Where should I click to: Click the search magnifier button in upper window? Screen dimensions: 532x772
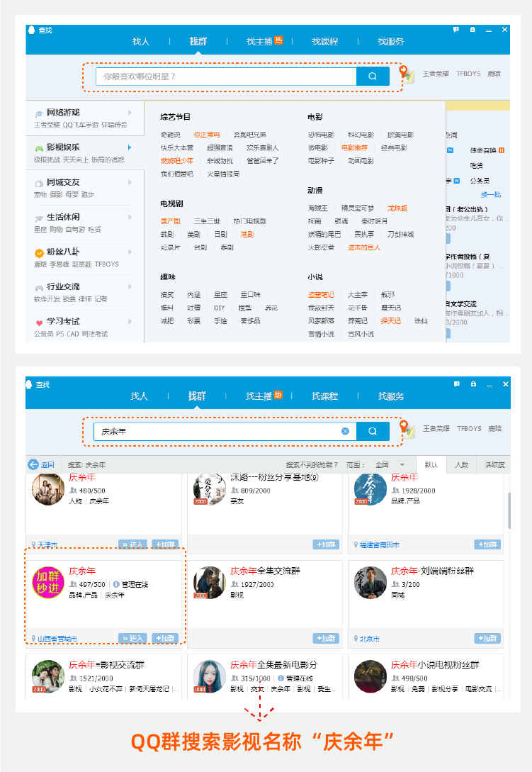pyautogui.click(x=373, y=77)
